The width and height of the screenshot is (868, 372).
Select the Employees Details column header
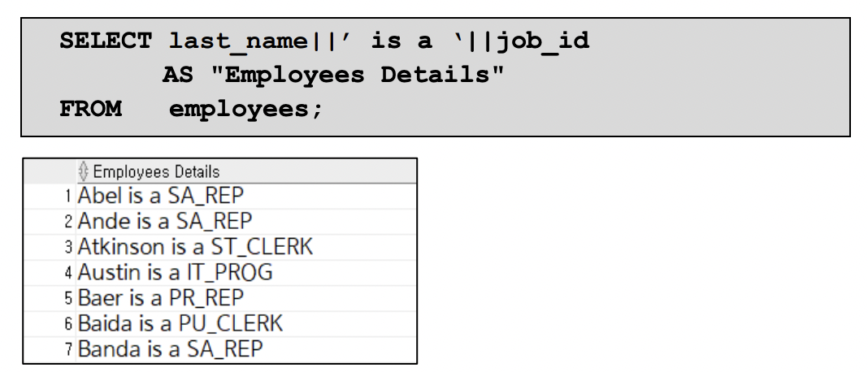point(246,171)
